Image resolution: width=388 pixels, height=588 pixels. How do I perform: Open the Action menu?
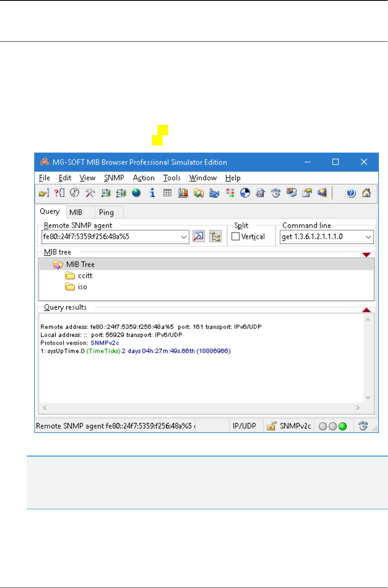point(144,178)
